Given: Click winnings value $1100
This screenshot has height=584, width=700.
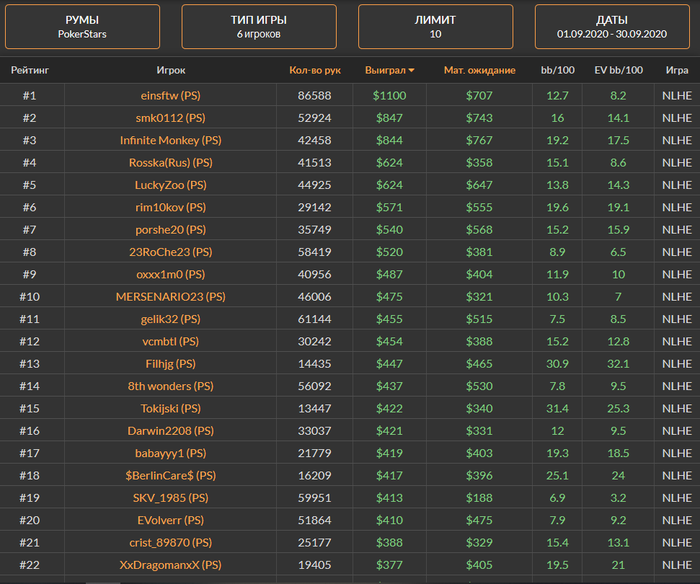Looking at the screenshot, I should pyautogui.click(x=390, y=96).
